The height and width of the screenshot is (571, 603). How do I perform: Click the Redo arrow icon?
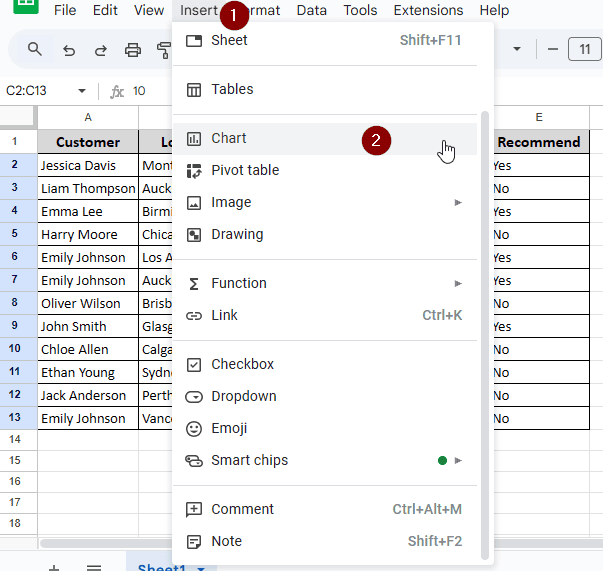101,50
